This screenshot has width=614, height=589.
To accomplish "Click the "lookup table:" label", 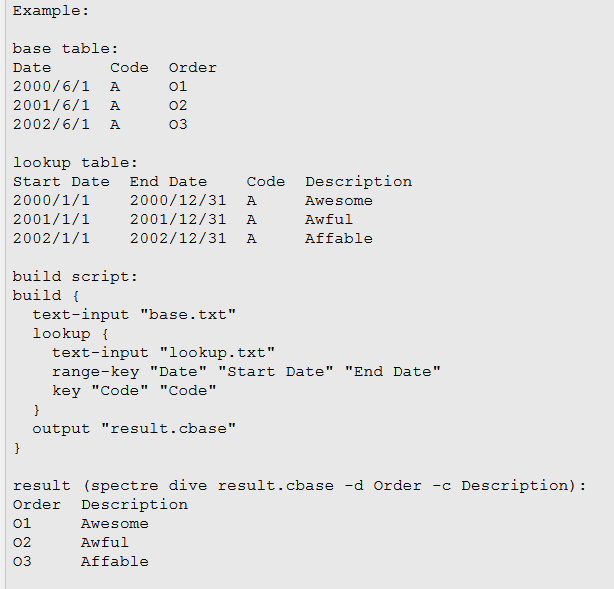I will tap(75, 162).
